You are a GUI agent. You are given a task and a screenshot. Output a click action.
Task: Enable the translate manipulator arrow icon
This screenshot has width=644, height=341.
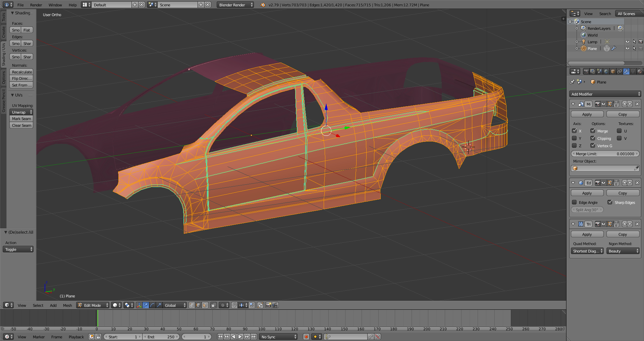(x=146, y=305)
